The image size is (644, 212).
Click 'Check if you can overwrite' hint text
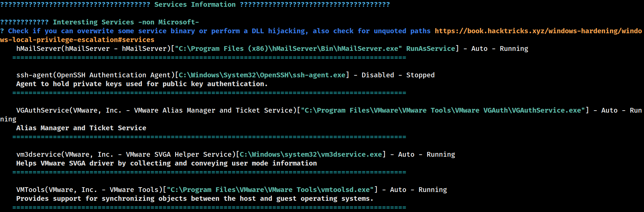[x=219, y=31]
